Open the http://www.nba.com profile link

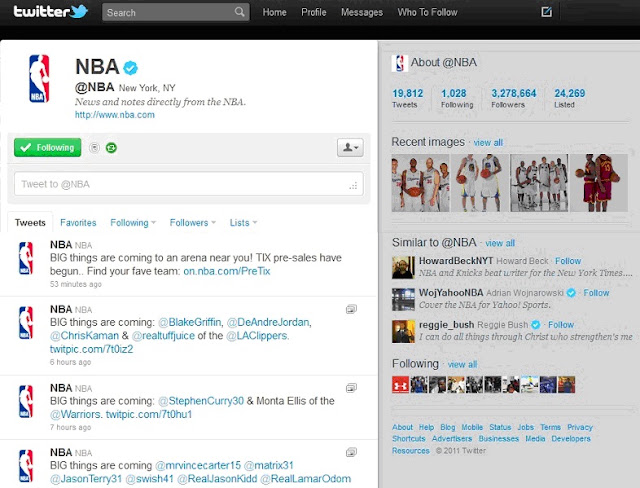tap(115, 115)
